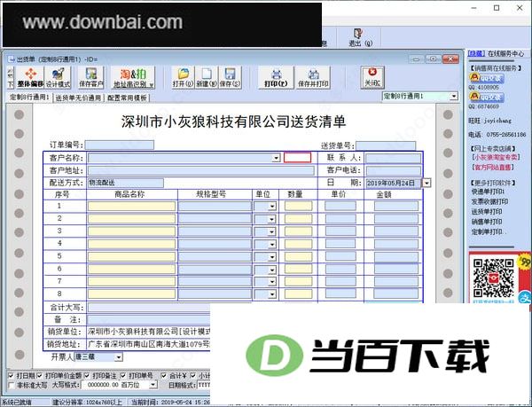Viewport: 532px width, 407px height.
Task: Click the 备注 field
Action: point(149,320)
